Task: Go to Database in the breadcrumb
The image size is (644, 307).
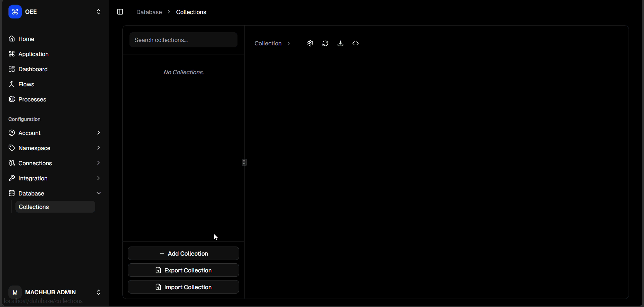Action: click(149, 12)
